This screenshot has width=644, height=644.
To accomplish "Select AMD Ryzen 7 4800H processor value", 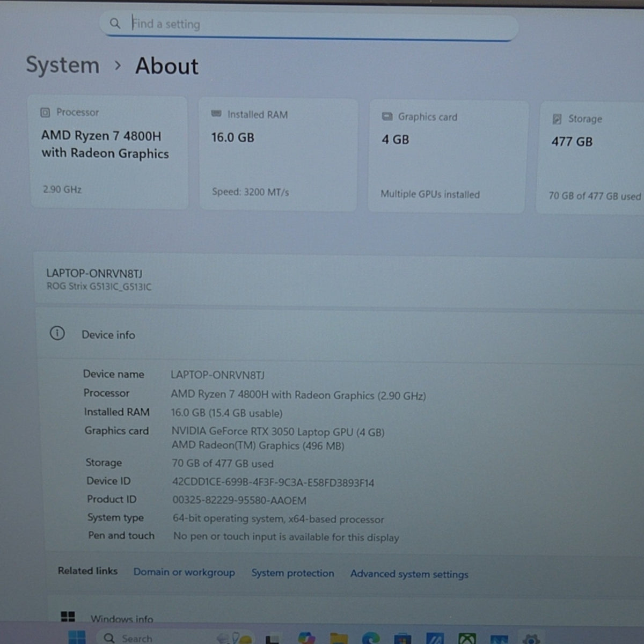I will [298, 395].
